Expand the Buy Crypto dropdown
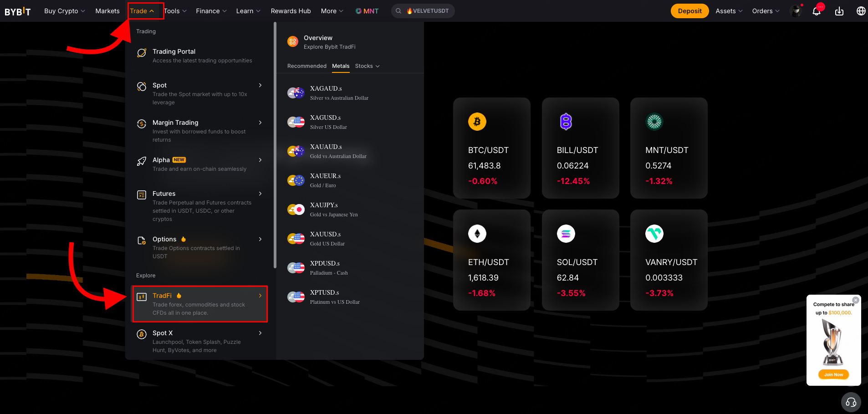The width and height of the screenshot is (868, 414). (x=65, y=11)
